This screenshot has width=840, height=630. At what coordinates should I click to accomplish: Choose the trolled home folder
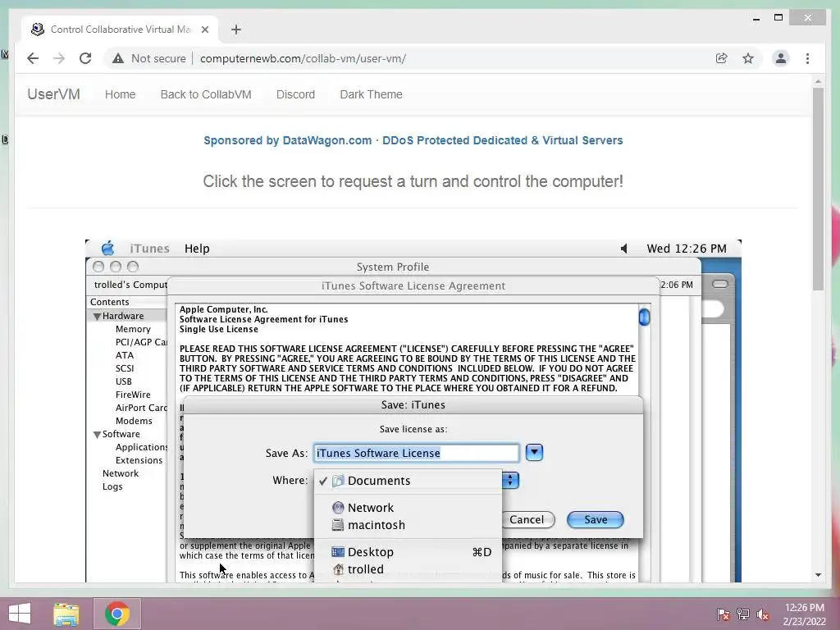[409, 569]
